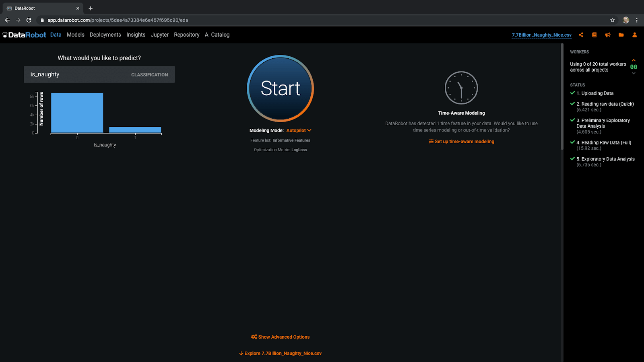Viewport: 644px width, 362px height.
Task: Close the DataRobot browser tab
Action: 78,8
